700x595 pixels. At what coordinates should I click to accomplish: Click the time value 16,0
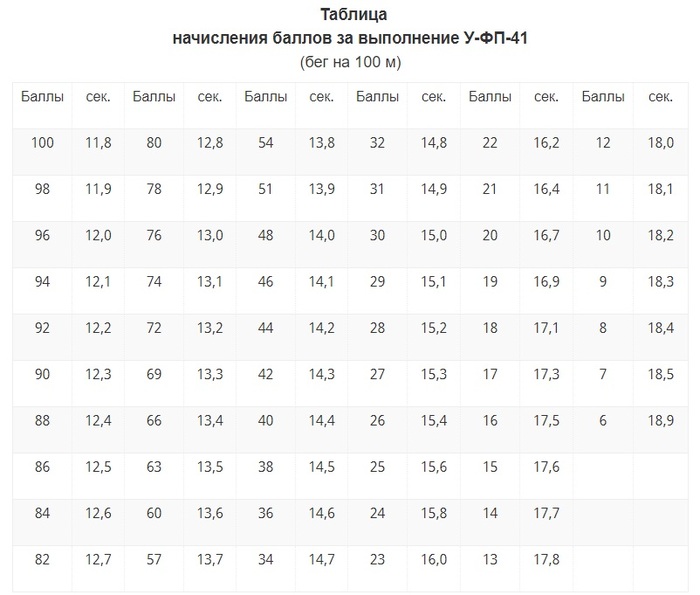(434, 559)
